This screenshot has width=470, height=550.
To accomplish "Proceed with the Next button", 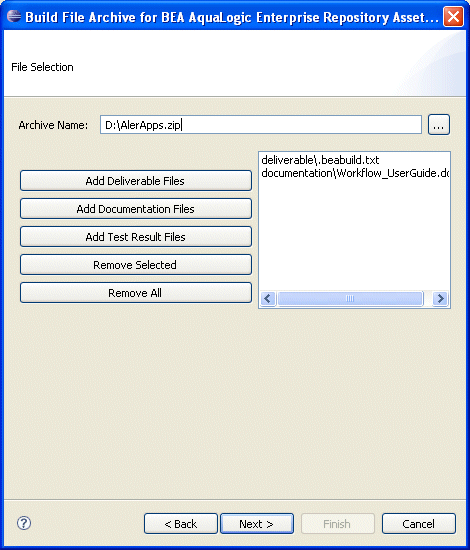I will click(x=257, y=524).
